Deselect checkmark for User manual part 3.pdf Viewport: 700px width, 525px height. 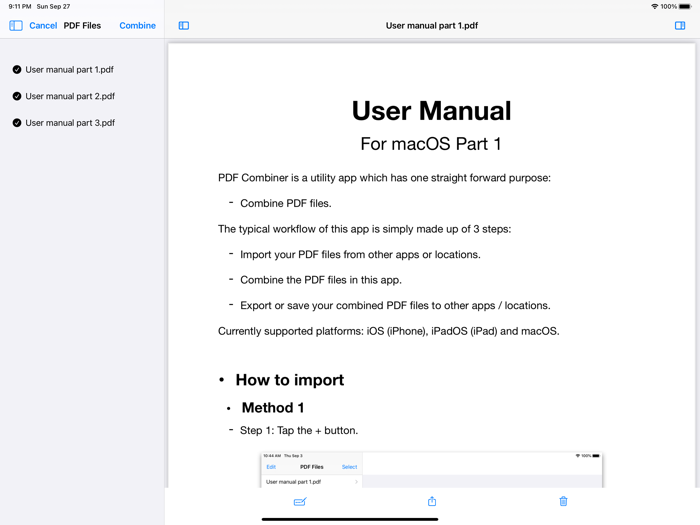17,123
